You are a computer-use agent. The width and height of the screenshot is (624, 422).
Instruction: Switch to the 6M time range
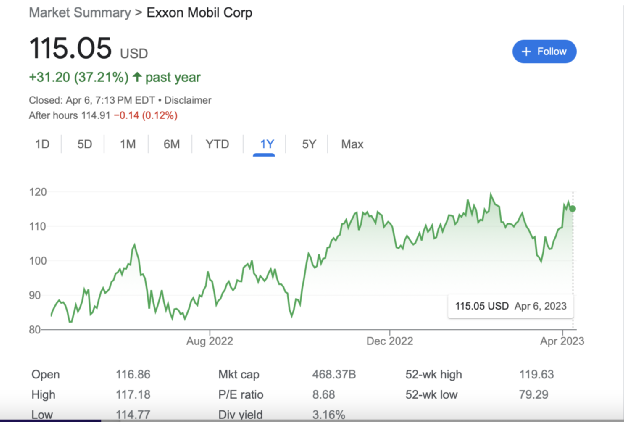172,144
